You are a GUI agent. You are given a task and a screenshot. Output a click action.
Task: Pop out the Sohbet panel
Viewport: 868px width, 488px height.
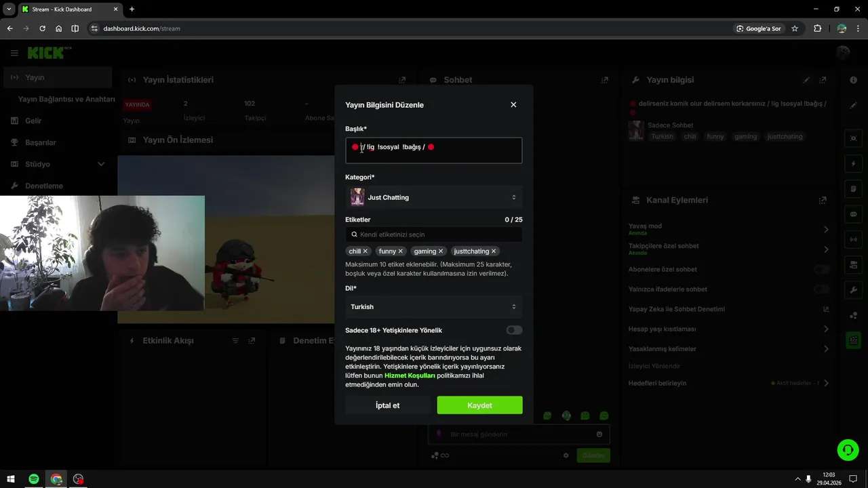605,80
